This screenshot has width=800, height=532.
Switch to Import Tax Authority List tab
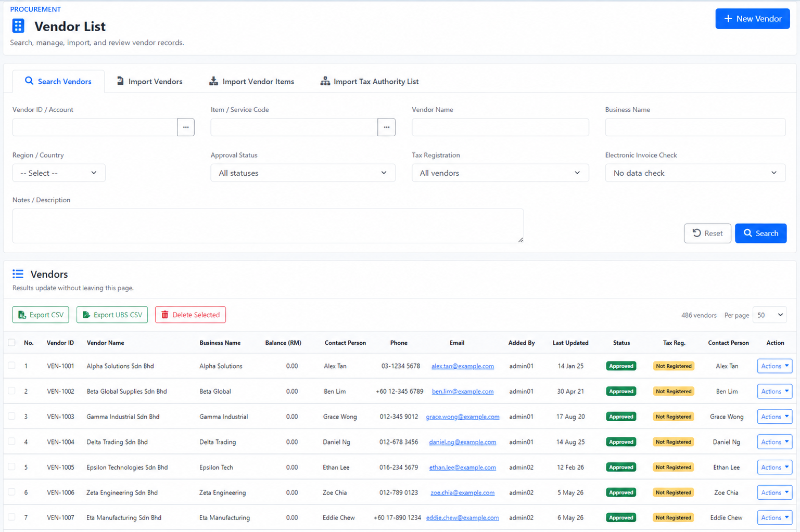click(x=370, y=81)
